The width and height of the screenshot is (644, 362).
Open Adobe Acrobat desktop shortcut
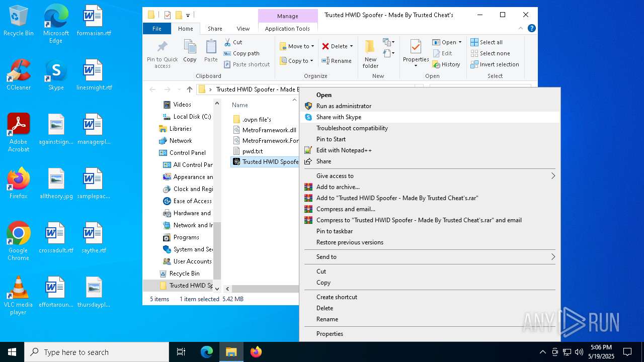coord(19,133)
